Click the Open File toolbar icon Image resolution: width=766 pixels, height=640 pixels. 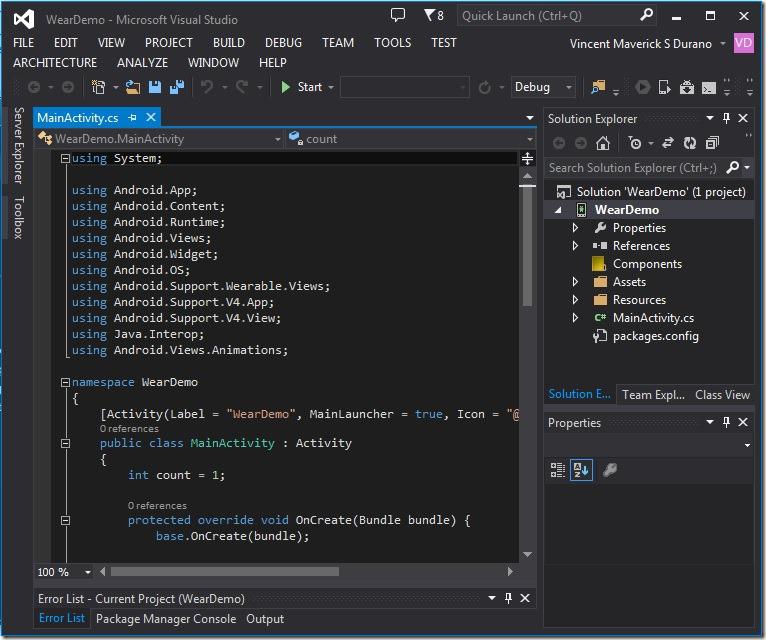(x=133, y=87)
